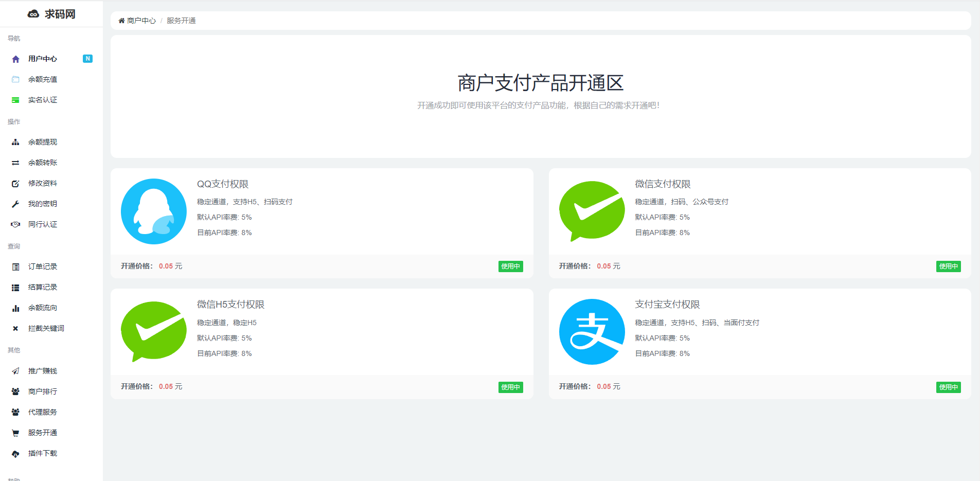The image size is (980, 481).
Task: Click the green card icon beside 实名认证
Action: pyautogui.click(x=15, y=100)
